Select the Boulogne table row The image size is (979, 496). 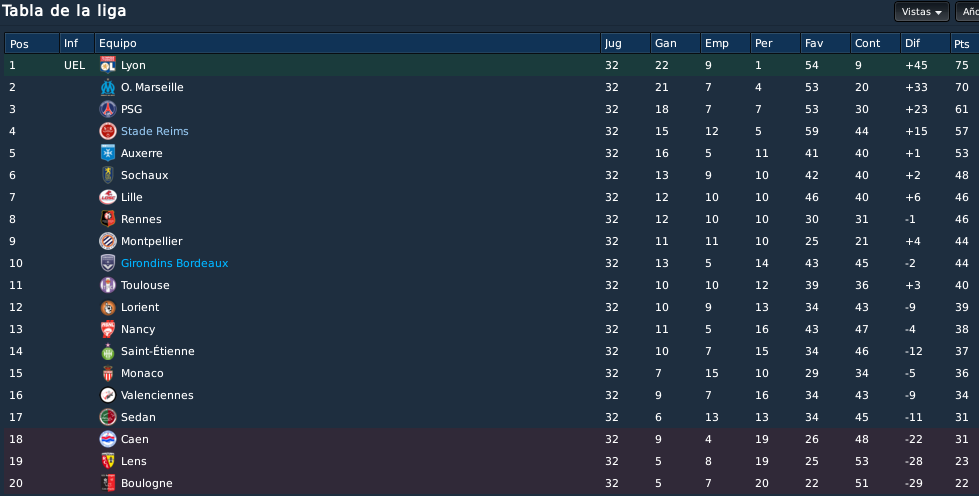(491, 483)
